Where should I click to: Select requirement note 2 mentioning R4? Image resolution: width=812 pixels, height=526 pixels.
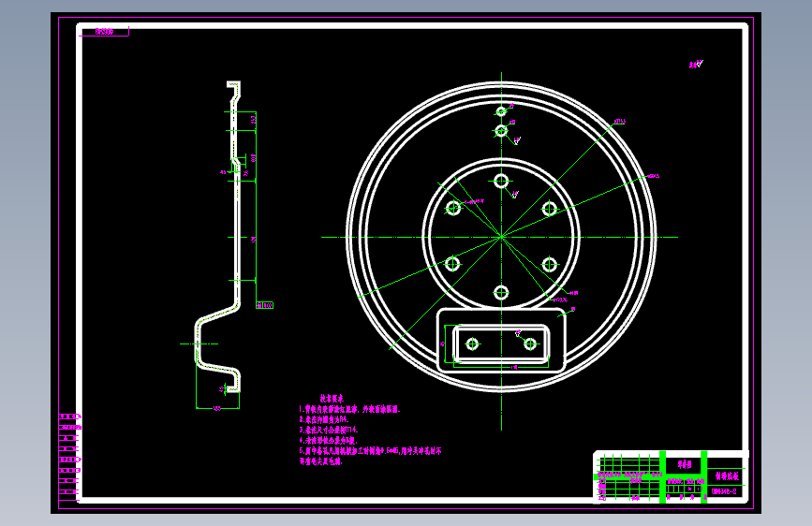(x=324, y=419)
